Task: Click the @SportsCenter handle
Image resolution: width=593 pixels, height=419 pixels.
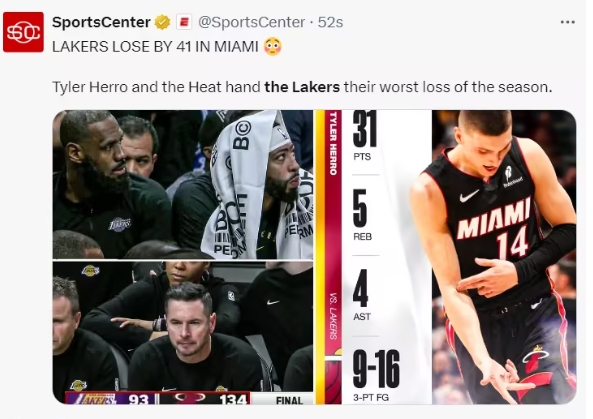Action: [251, 22]
